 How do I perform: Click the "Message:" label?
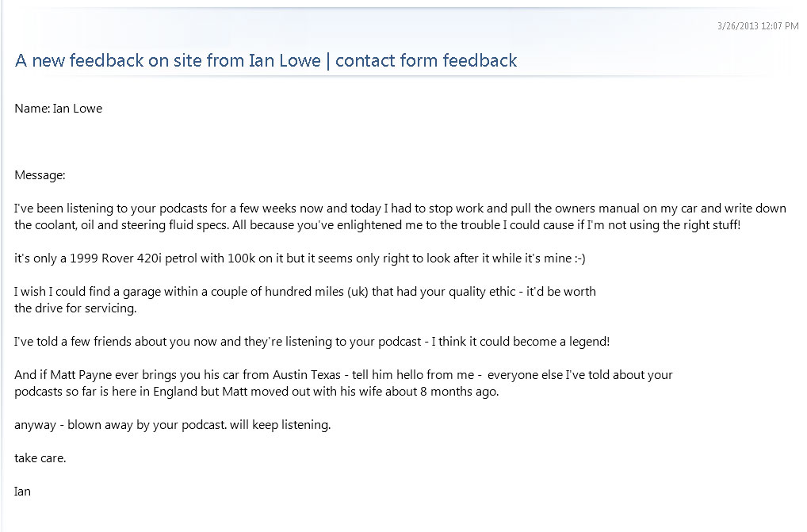pyautogui.click(x=40, y=175)
